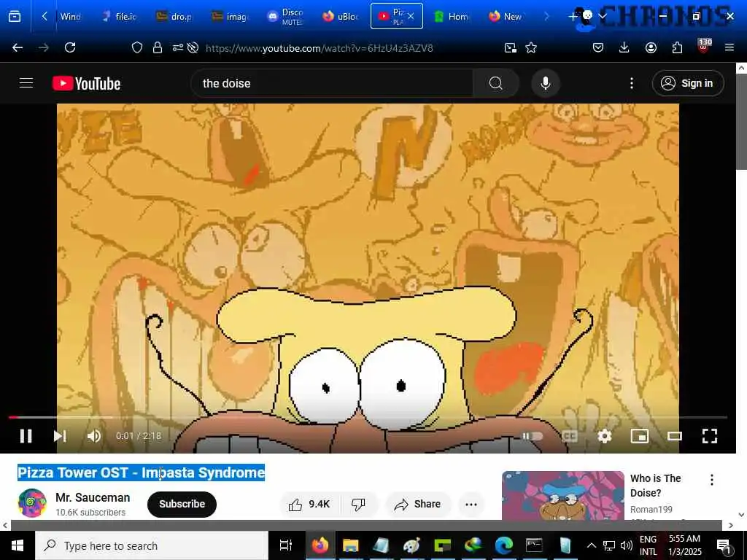The image size is (747, 560).
Task: Dislike the video
Action: (x=358, y=504)
